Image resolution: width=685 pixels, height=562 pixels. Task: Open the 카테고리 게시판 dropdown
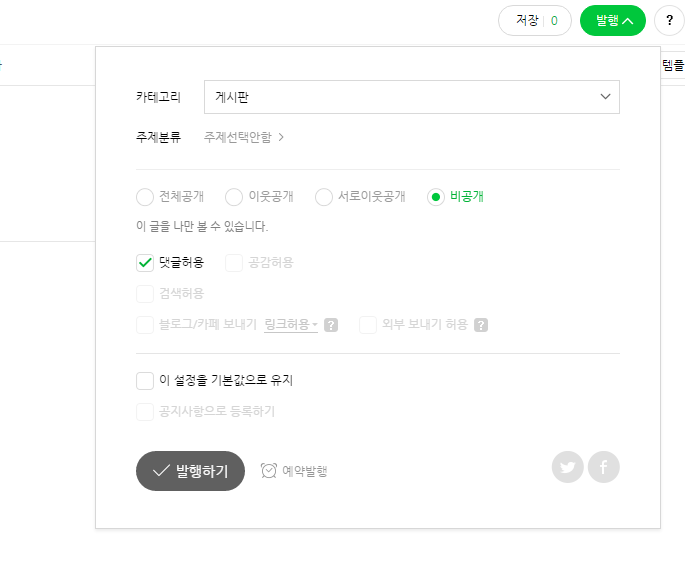pyautogui.click(x=412, y=97)
